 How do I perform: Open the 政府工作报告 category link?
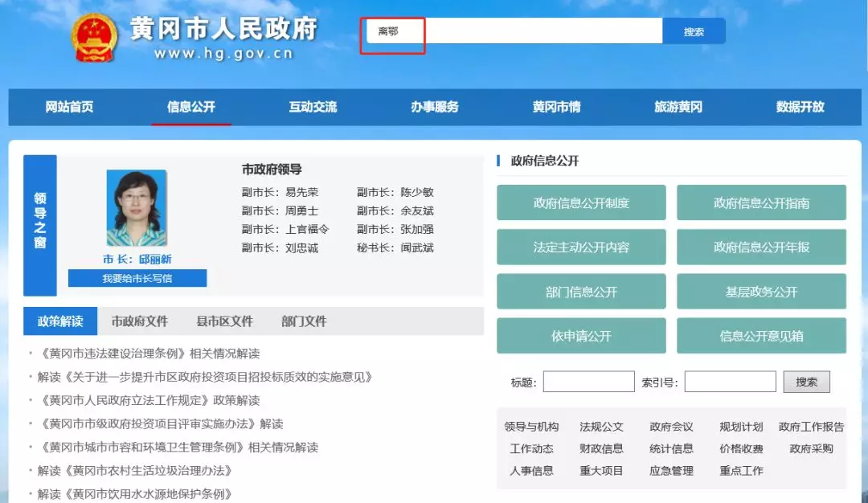(811, 427)
